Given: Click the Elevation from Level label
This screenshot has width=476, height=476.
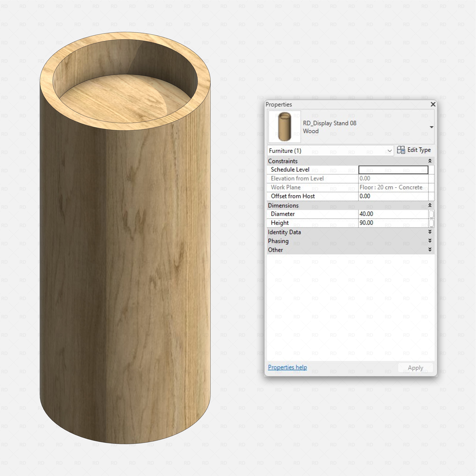Looking at the screenshot, I should click(x=297, y=179).
